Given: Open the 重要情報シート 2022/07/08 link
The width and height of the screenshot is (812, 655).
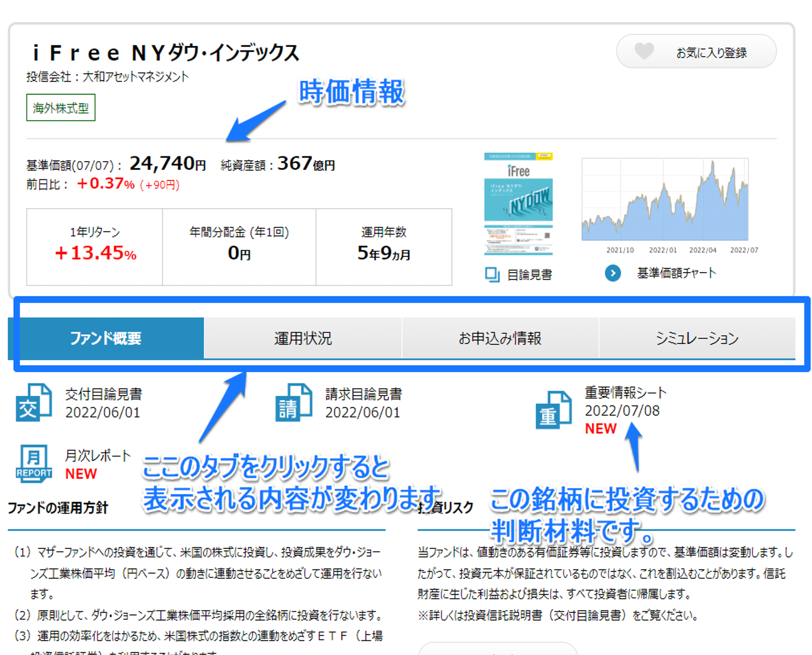Looking at the screenshot, I should pos(625,401).
